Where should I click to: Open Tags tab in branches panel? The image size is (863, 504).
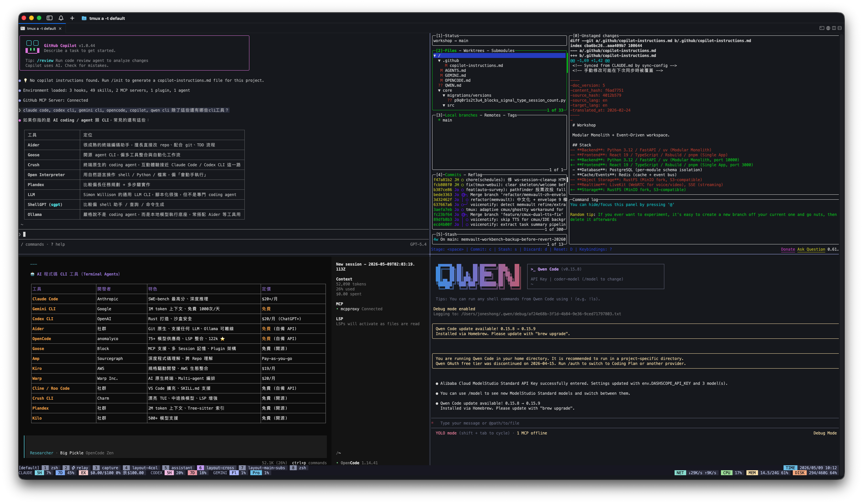tap(512, 115)
